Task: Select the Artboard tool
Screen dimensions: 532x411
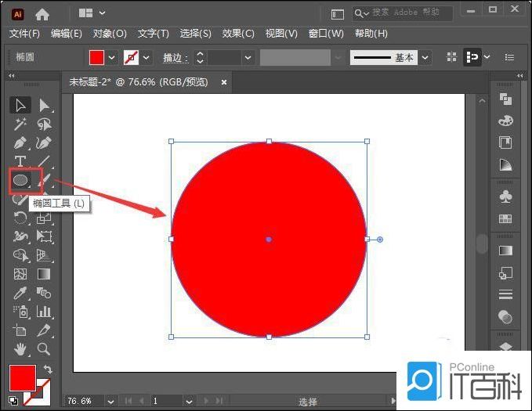Action: point(20,330)
